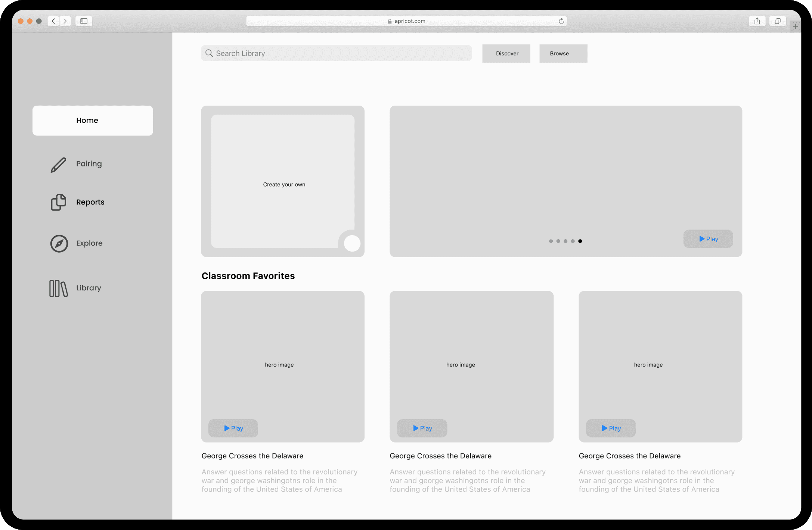Click the browser reload icon
Viewport: 812px width, 530px height.
click(561, 21)
